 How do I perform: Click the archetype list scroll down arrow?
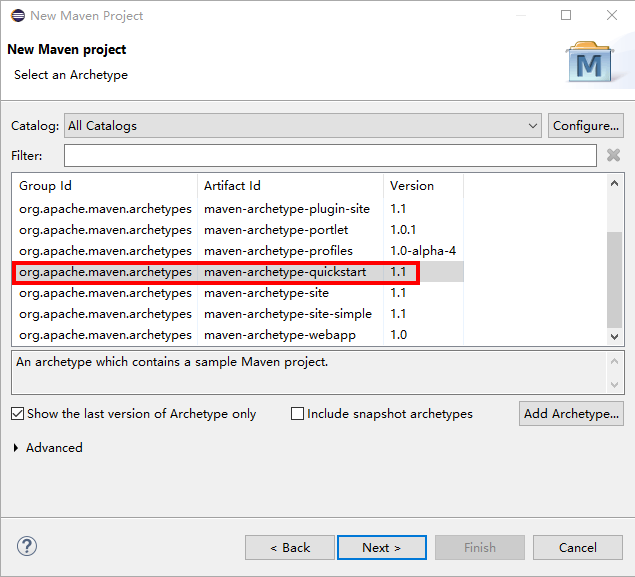[614, 336]
